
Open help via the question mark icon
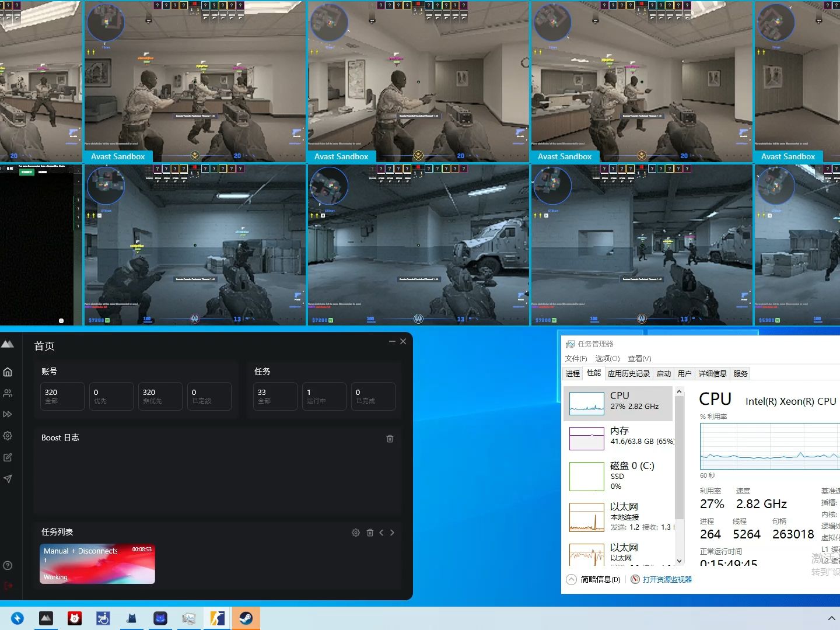(x=8, y=565)
